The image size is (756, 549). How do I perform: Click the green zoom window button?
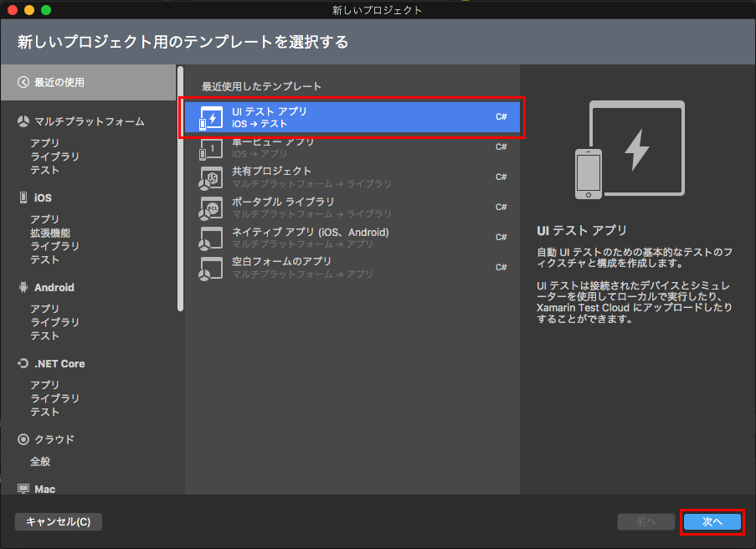(x=46, y=10)
